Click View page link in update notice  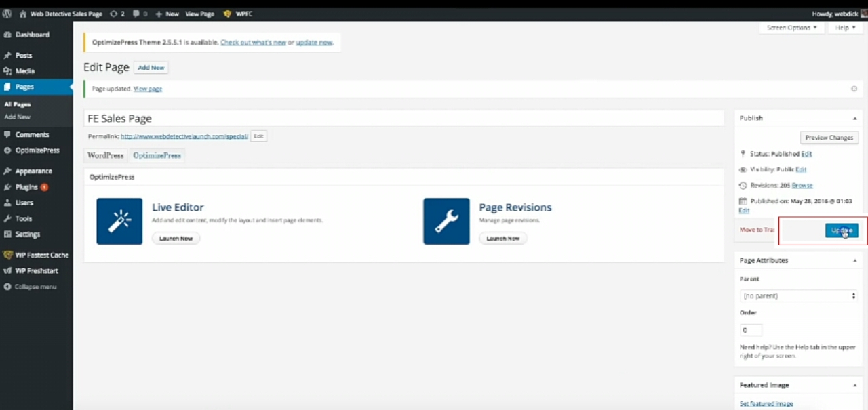pyautogui.click(x=148, y=89)
